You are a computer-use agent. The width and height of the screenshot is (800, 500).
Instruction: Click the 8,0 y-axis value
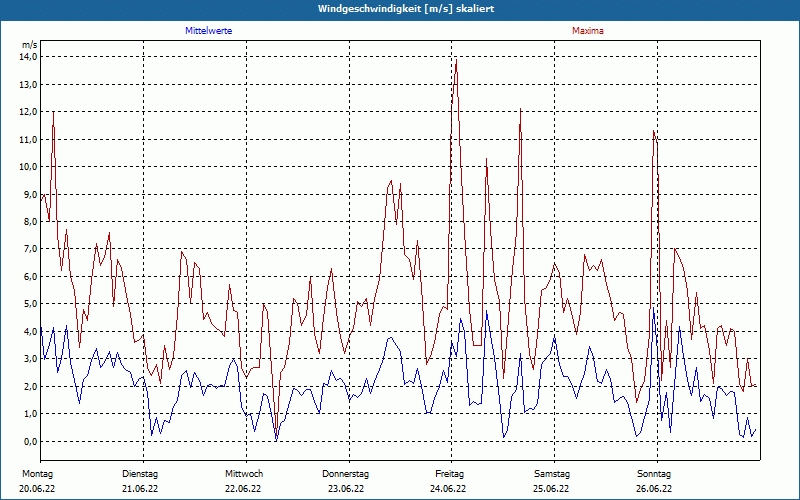point(31,221)
